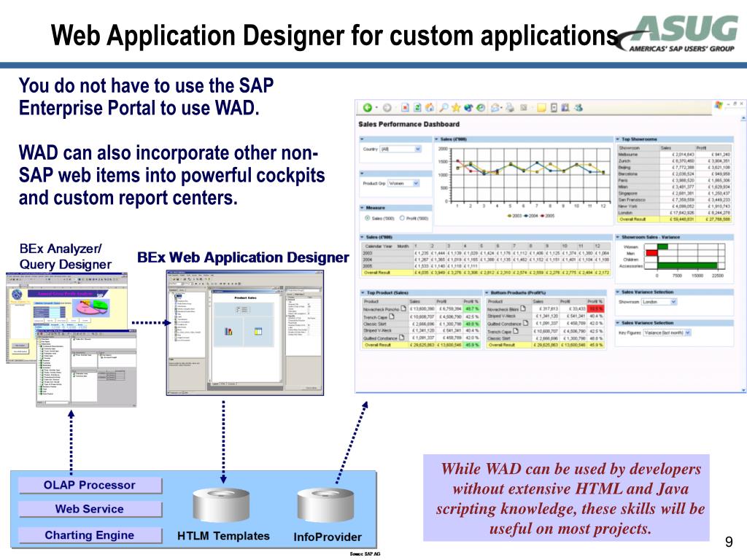
Task: Click the 2004 legend marker in Sales chart
Action: click(526, 216)
